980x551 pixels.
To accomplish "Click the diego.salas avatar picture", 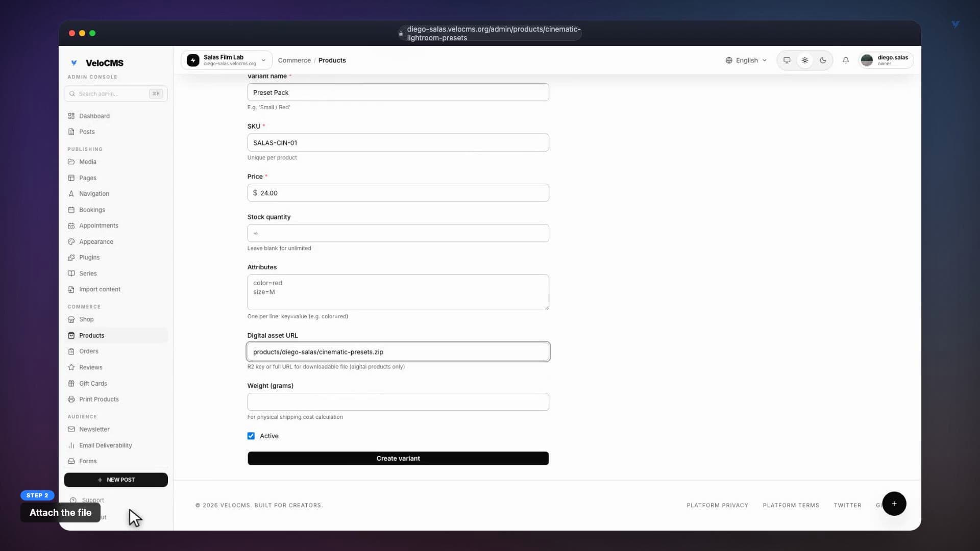I will (867, 60).
